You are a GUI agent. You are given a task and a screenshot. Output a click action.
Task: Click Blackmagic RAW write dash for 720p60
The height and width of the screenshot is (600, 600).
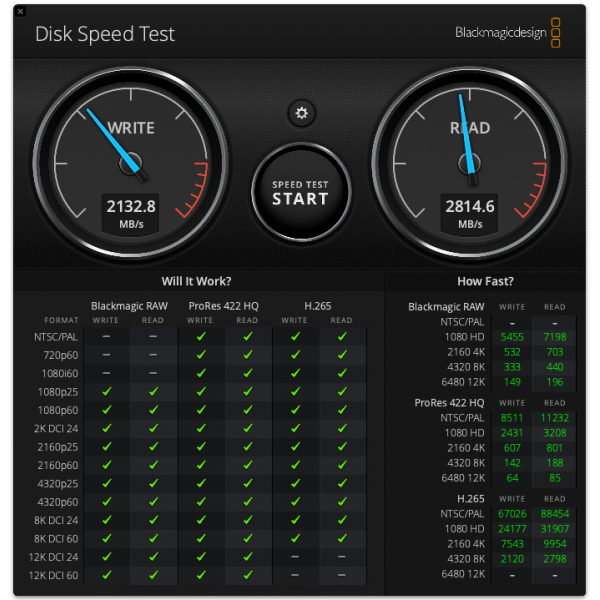click(106, 355)
